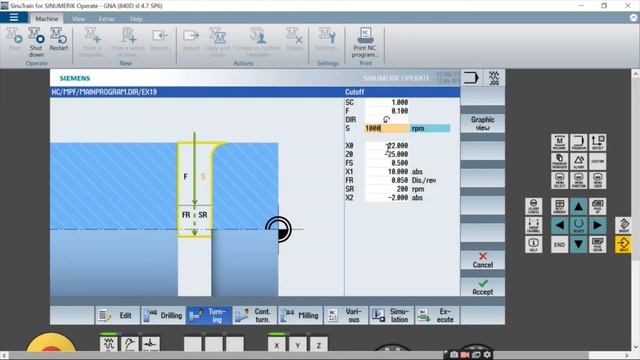Open the Machine ribbon tab

[47, 19]
